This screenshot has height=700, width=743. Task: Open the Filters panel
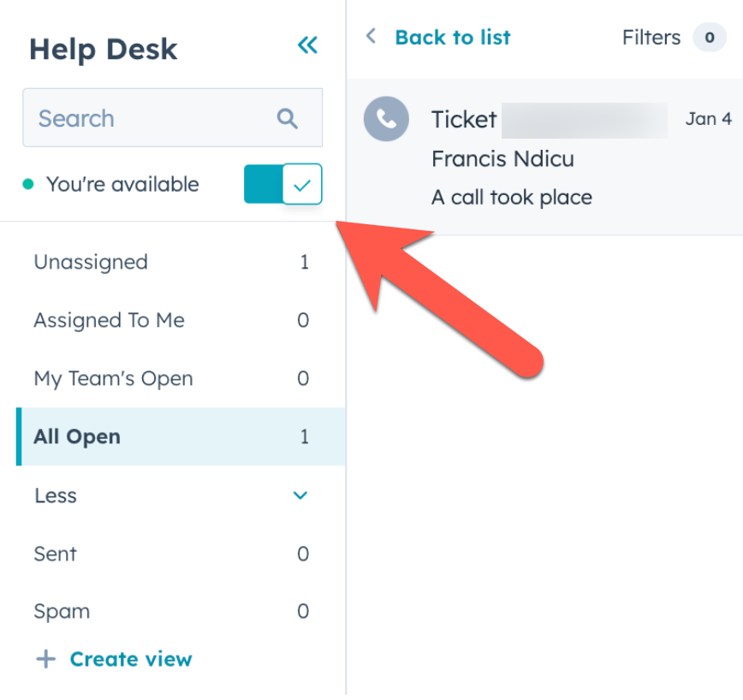[651, 38]
